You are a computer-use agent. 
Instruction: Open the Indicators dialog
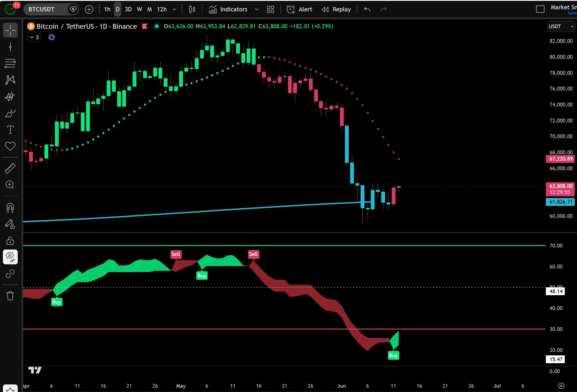pos(228,9)
